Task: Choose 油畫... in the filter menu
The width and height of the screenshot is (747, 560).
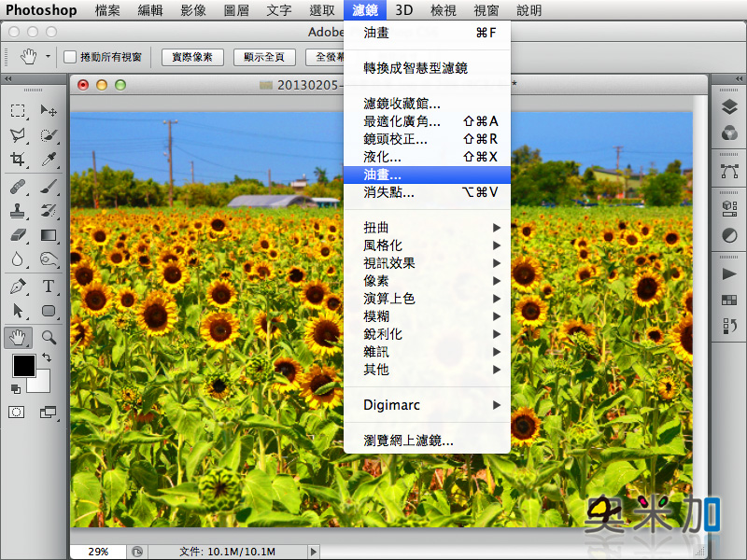Action: [x=427, y=175]
